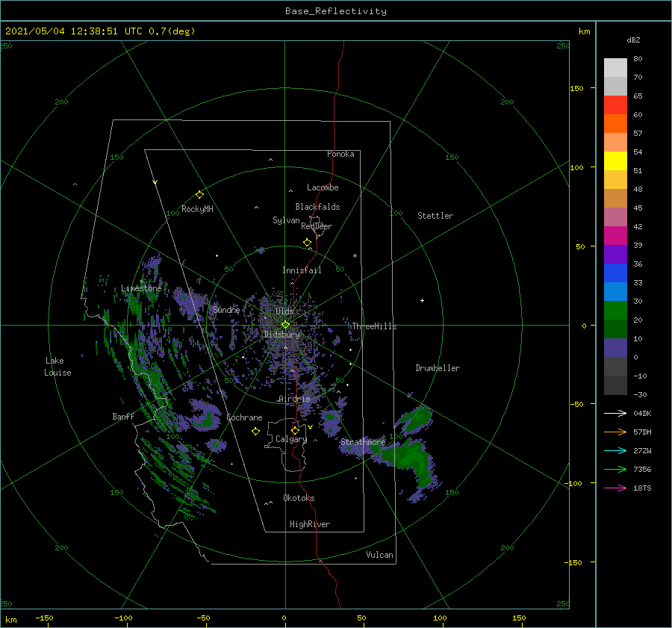Screen dimensions: 672x628
Task: Click the RockyMH label
Action: 197,209
